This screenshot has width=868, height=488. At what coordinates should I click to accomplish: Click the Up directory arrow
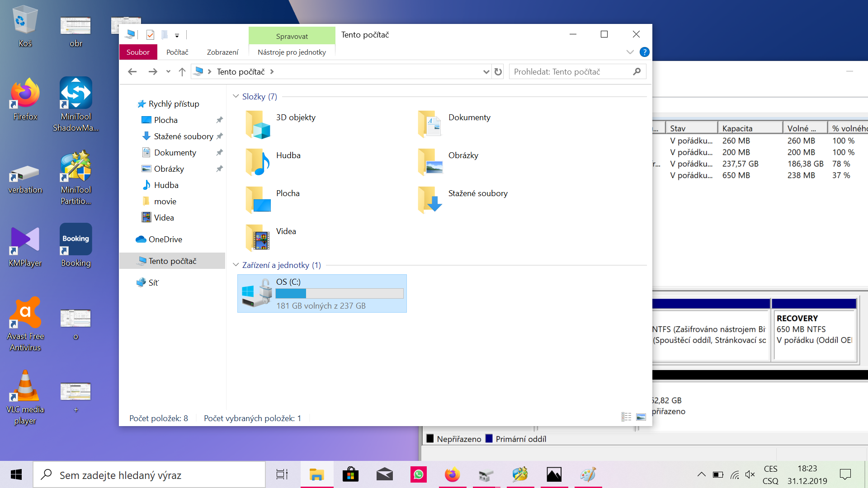(182, 72)
